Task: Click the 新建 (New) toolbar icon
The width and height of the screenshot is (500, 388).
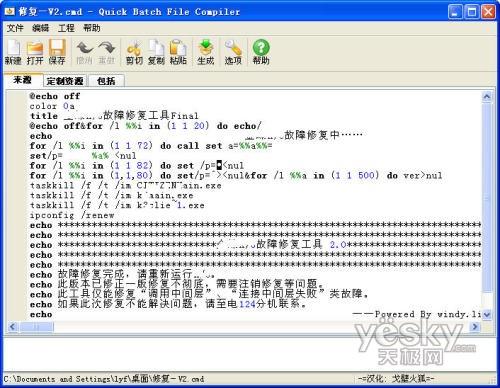Action: click(x=13, y=51)
